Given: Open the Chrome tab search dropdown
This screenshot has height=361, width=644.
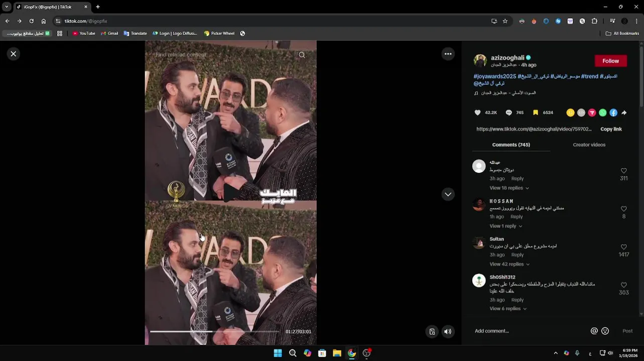Looking at the screenshot, I should coord(7,7).
